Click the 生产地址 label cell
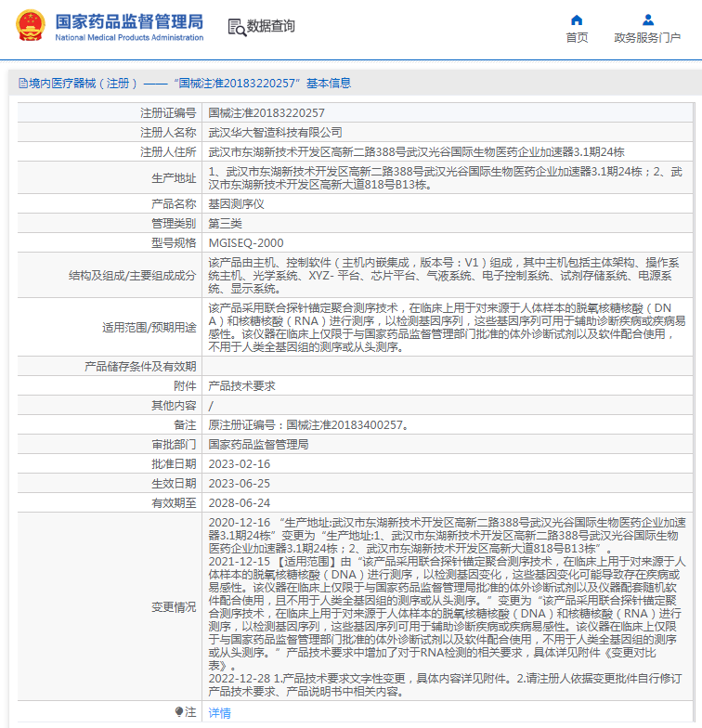Viewport: 702px width, 728px height. [x=110, y=178]
